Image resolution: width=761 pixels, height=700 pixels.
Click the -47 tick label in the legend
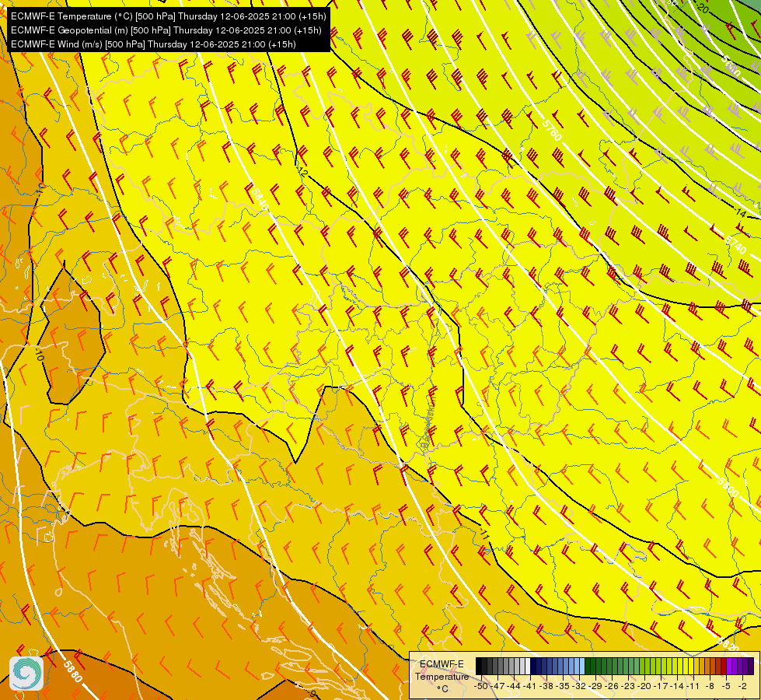tap(497, 686)
